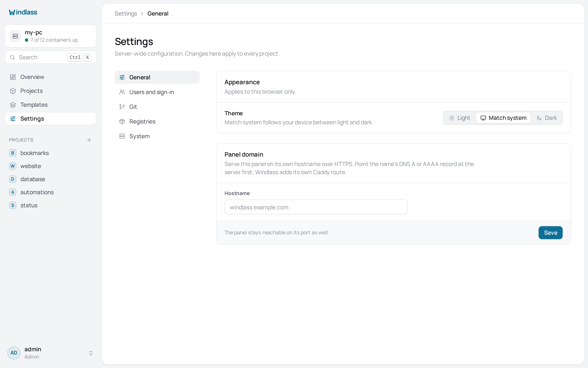
Task: Select Settings in the sidebar
Action: [x=51, y=119]
